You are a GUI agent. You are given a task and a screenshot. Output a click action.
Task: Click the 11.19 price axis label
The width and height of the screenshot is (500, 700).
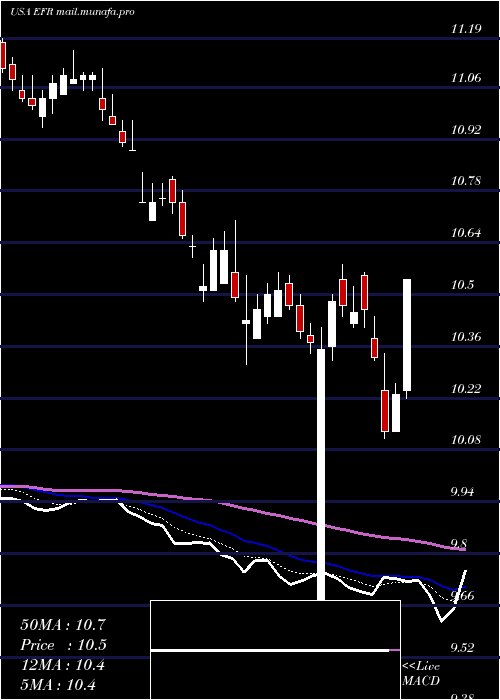click(x=466, y=29)
